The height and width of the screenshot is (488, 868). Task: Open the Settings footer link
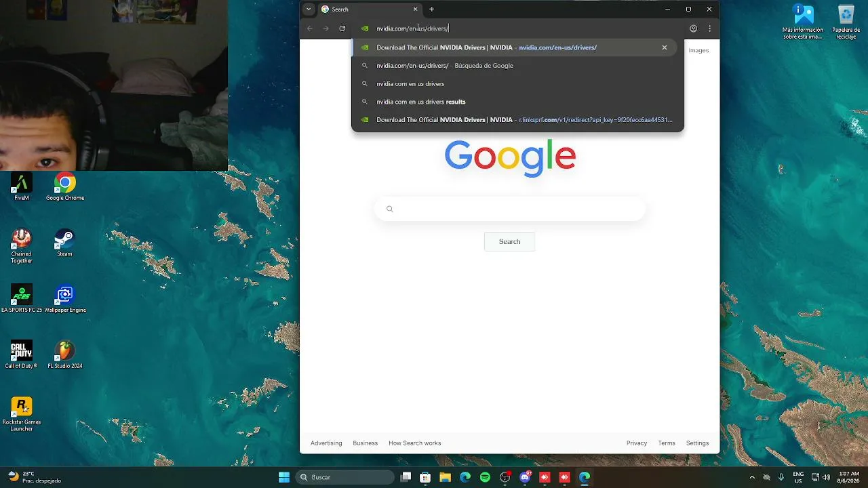(697, 443)
